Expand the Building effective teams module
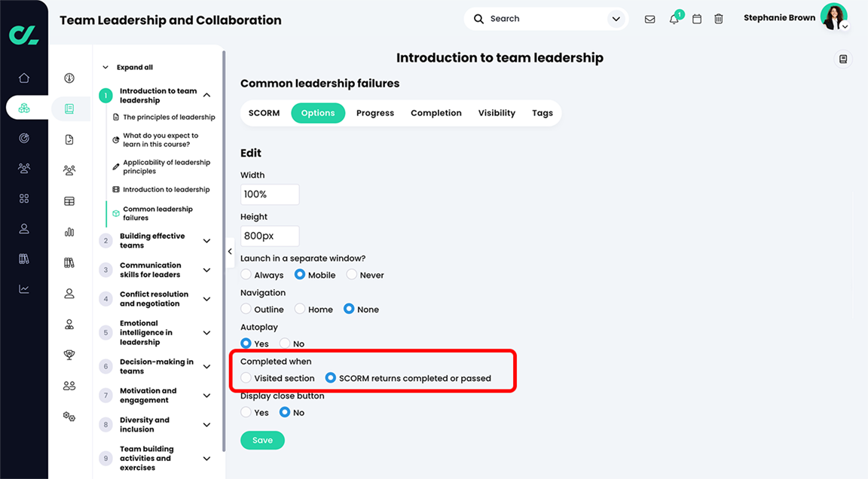Screen dimensions: 868x479 [206, 240]
